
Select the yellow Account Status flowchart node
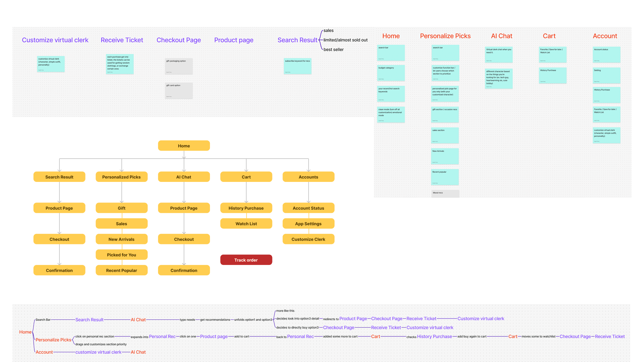point(308,208)
